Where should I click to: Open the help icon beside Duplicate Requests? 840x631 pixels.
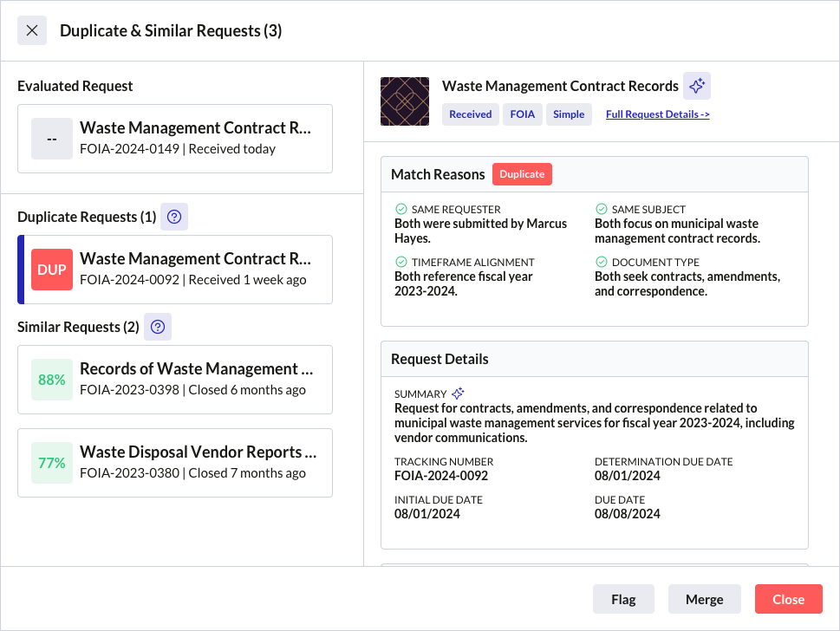[x=174, y=217]
